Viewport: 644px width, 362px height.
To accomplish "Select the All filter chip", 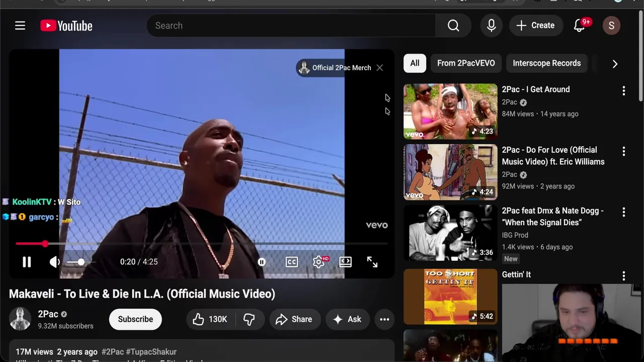I will [x=415, y=63].
